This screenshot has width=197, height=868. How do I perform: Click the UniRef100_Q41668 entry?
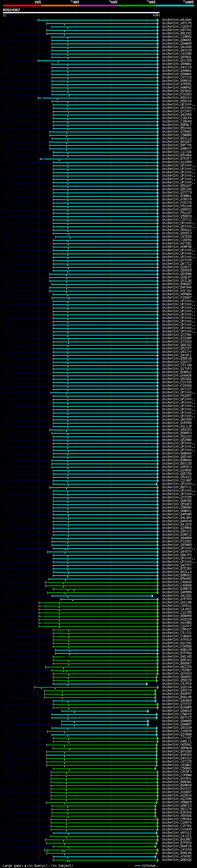pos(176,47)
